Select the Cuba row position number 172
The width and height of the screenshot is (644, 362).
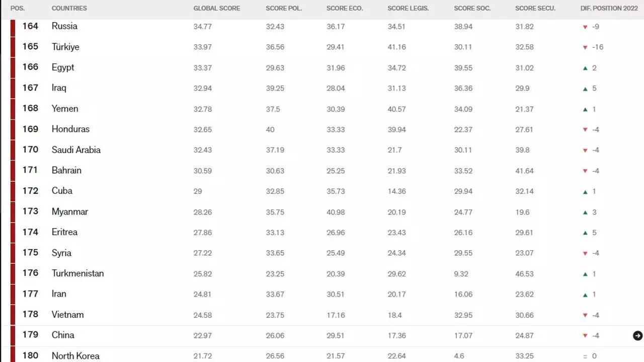[x=30, y=191]
